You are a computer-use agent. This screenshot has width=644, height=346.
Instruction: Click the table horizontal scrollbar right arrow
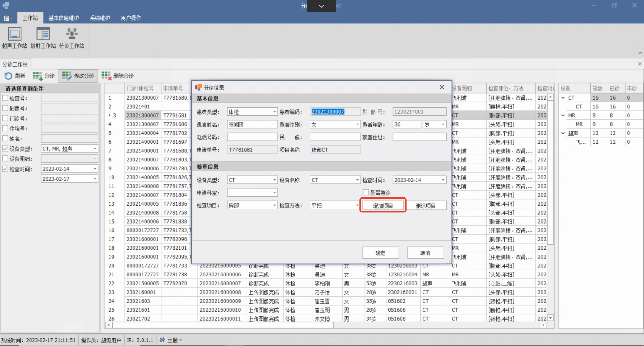pos(543,325)
